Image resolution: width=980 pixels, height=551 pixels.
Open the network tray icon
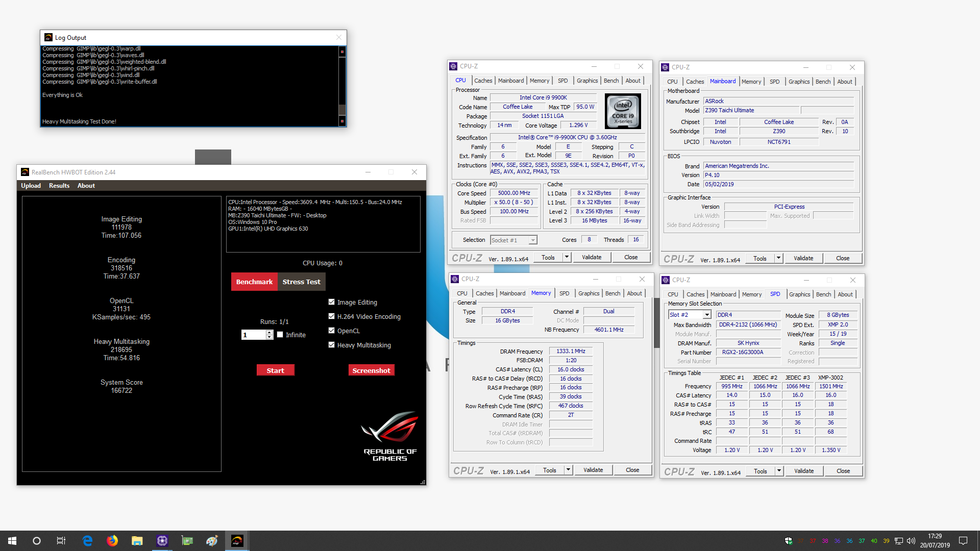click(899, 541)
